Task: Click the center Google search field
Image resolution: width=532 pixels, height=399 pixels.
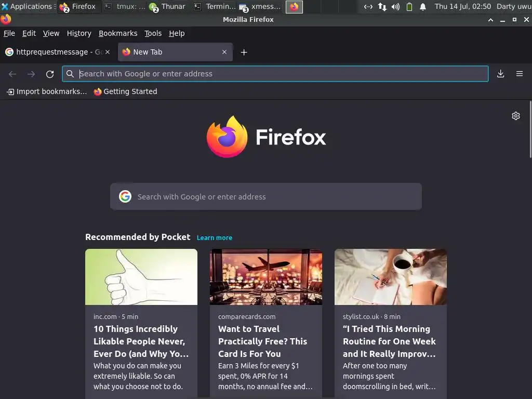Action: [266, 196]
